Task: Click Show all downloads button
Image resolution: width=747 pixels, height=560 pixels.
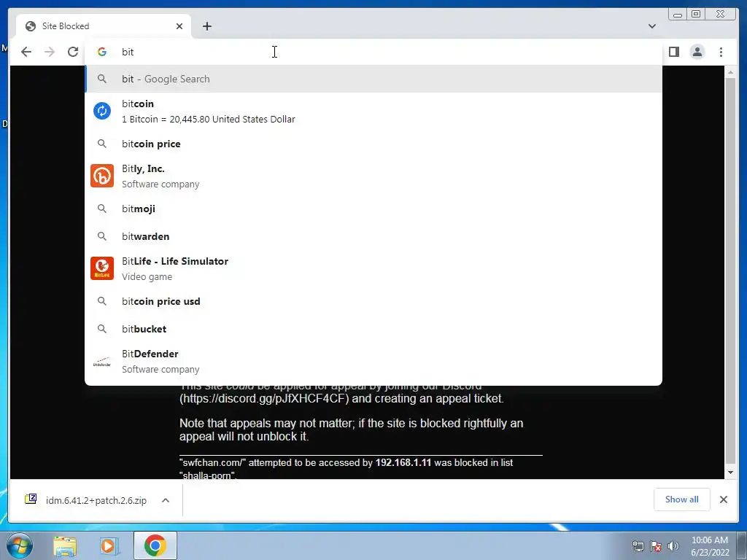Action: (x=682, y=499)
